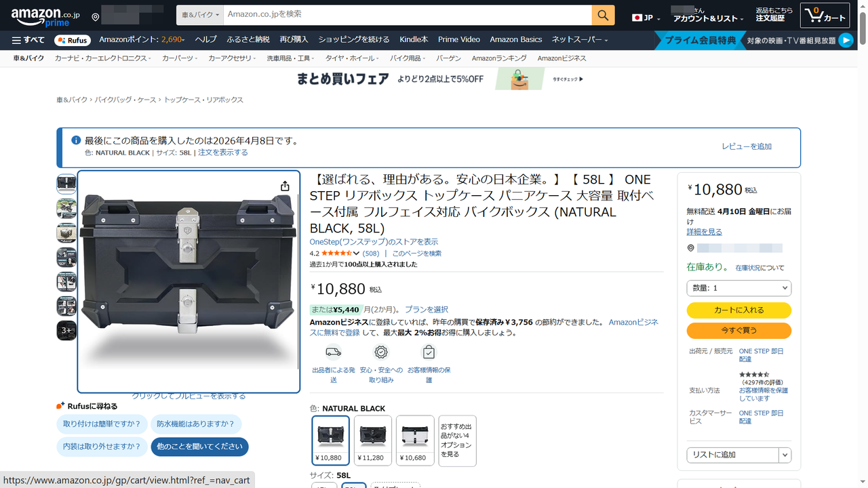
Task: Choose the ¥10,880 NATURAL BLACK color swatch
Action: point(331,440)
